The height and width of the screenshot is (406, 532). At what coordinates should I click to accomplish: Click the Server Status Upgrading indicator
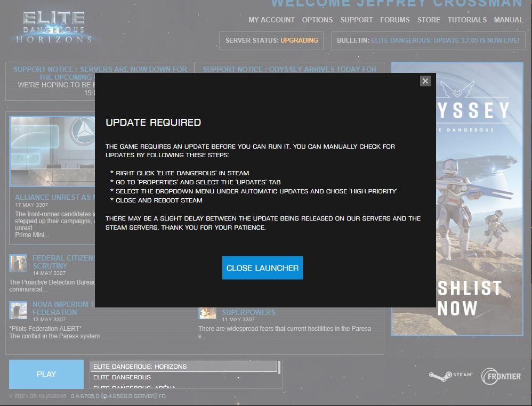pyautogui.click(x=271, y=40)
